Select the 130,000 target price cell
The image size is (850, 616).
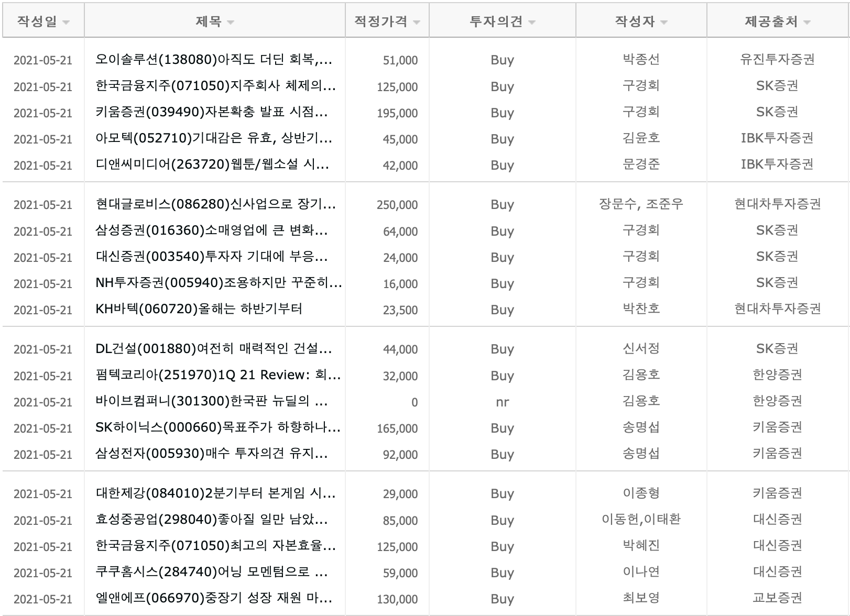pos(397,599)
